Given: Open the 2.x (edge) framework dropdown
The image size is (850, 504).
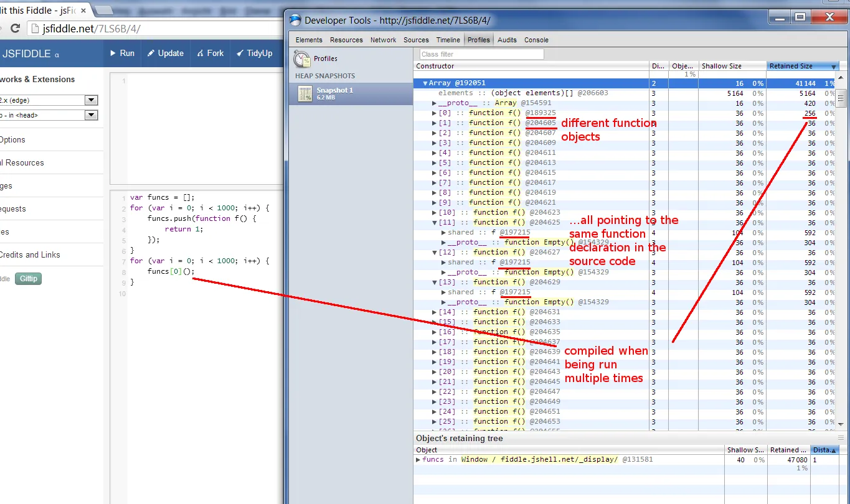Looking at the screenshot, I should coord(92,100).
